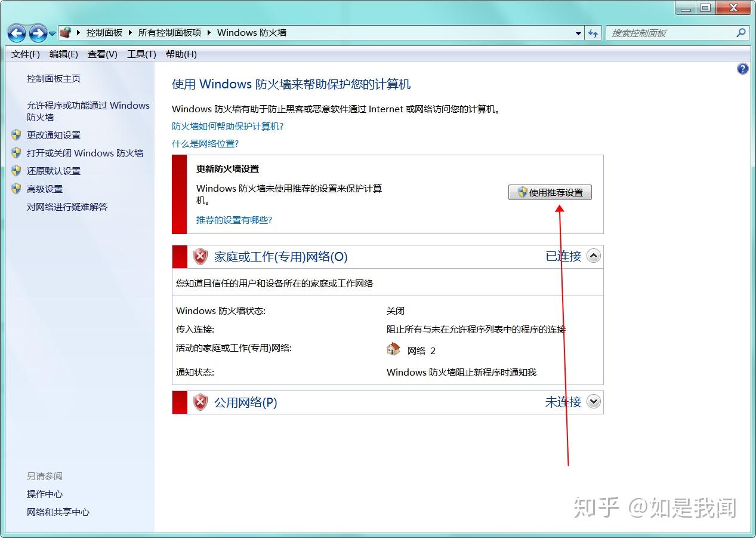Open 操作中心 under 另请参阅

[45, 494]
